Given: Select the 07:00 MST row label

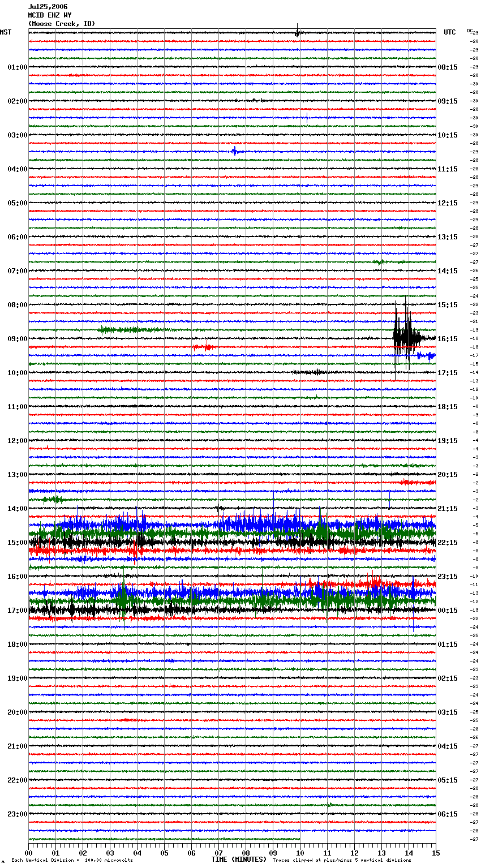Looking at the screenshot, I should point(18,271).
